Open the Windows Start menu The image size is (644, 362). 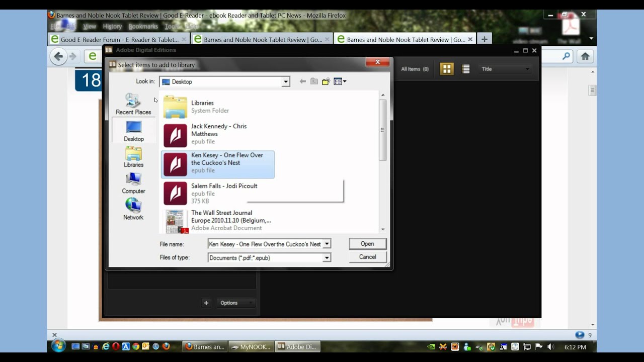point(58,346)
